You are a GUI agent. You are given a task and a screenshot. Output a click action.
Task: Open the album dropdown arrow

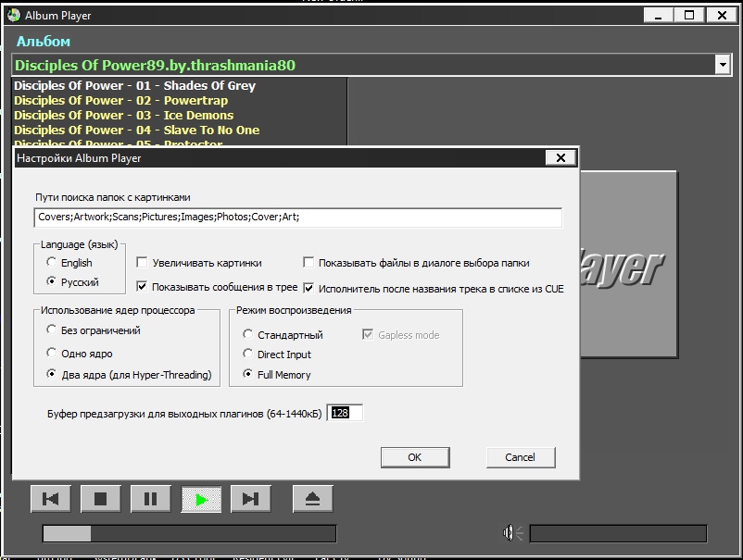pyautogui.click(x=723, y=65)
